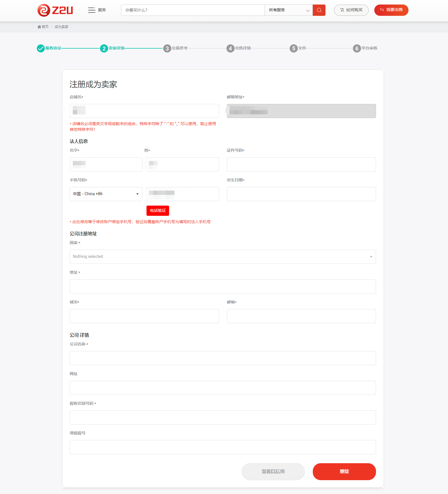Open the 服务 hamburger menu icon
This screenshot has height=494, width=448.
91,10
